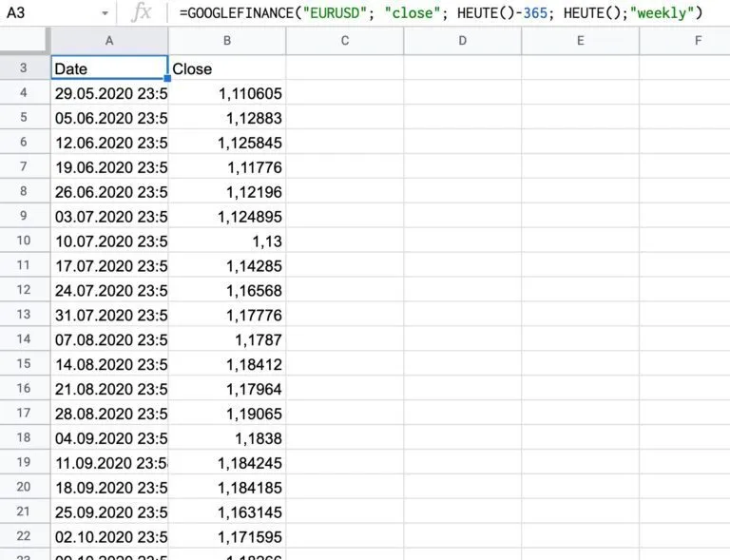Select cell with value 1,163145
The image size is (730, 560).
point(227,512)
